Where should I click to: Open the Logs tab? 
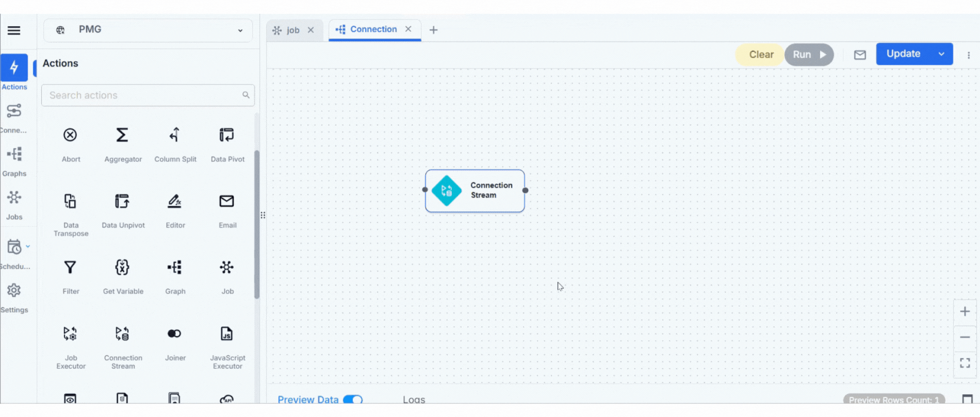(414, 399)
